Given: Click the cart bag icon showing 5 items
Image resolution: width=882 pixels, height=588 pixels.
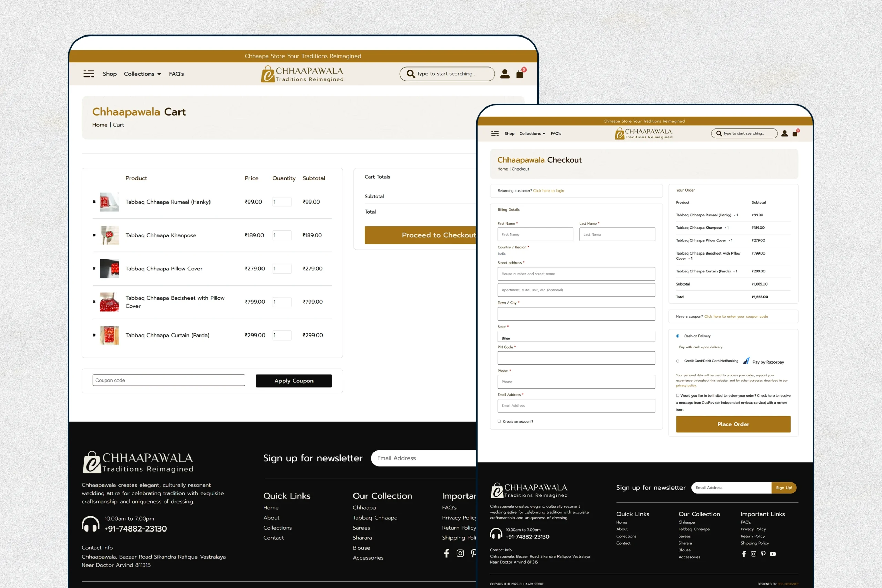Looking at the screenshot, I should coord(520,74).
